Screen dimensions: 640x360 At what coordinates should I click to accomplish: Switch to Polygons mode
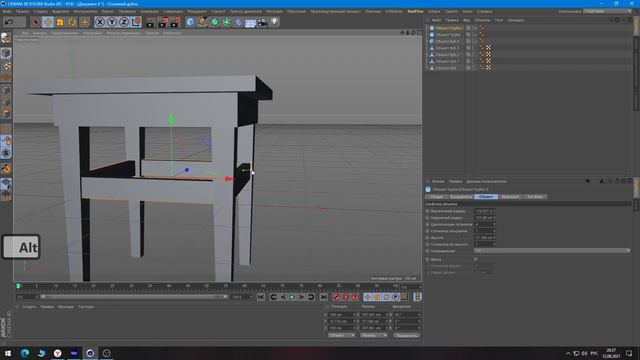6,113
